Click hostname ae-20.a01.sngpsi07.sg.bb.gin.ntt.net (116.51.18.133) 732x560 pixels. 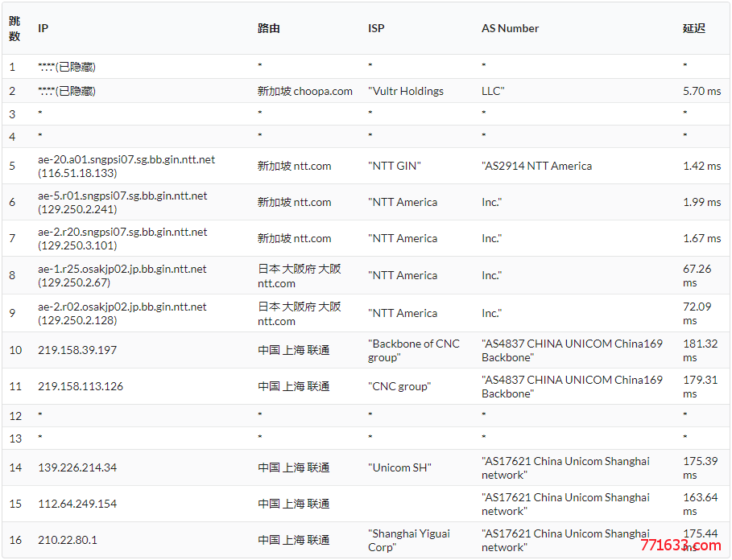[126, 166]
